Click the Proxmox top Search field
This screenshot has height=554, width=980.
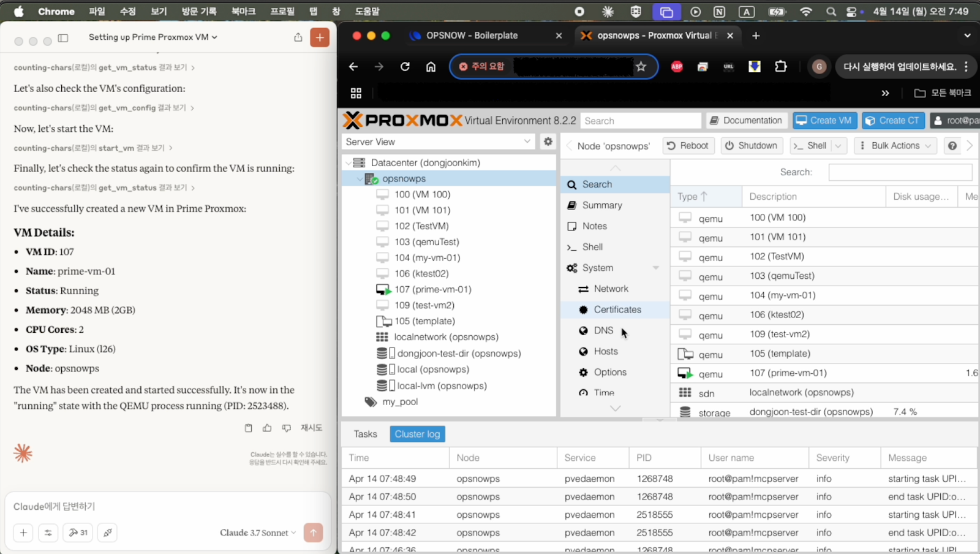click(641, 121)
